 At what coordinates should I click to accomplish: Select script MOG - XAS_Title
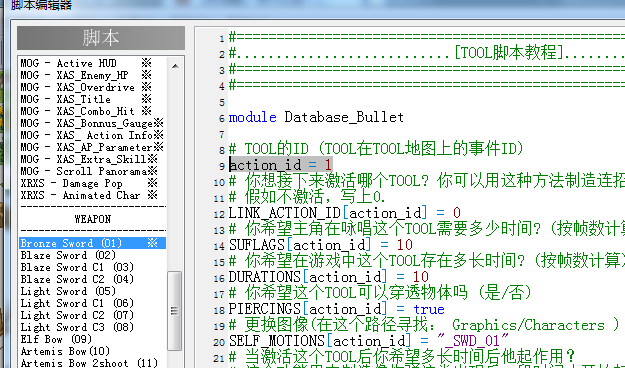tap(92, 99)
